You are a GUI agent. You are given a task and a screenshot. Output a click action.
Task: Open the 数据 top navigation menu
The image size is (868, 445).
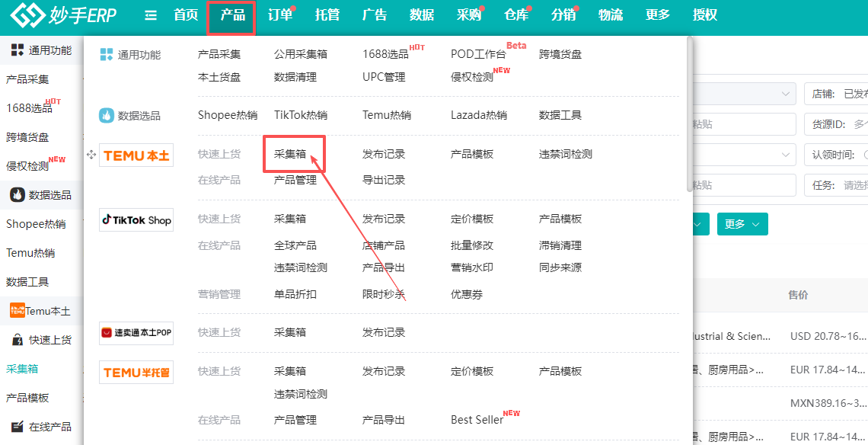pos(422,15)
